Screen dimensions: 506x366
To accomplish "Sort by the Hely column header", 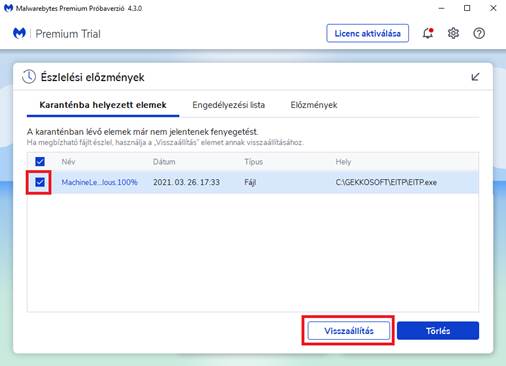I will pos(343,162).
